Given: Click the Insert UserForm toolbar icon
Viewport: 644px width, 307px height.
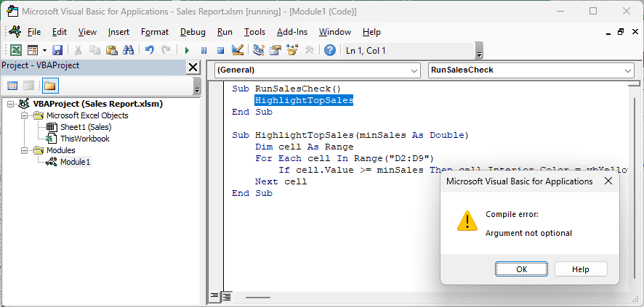Looking at the screenshot, I should pyautogui.click(x=33, y=50).
